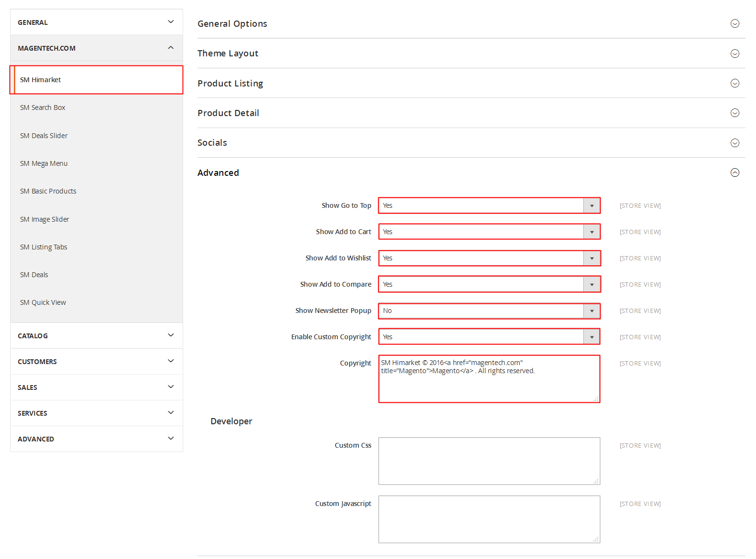The height and width of the screenshot is (559, 756).
Task: Expand the Theme Layout section chevron icon
Action: pos(735,54)
